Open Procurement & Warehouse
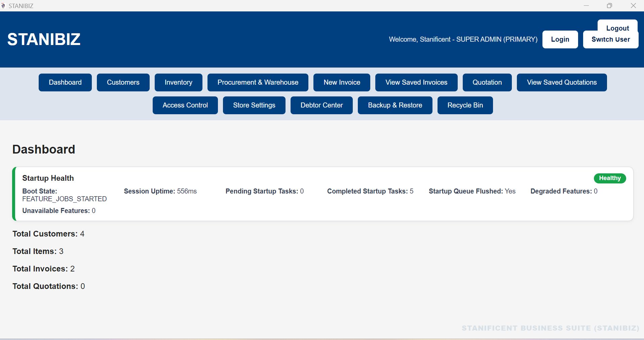 (x=258, y=82)
